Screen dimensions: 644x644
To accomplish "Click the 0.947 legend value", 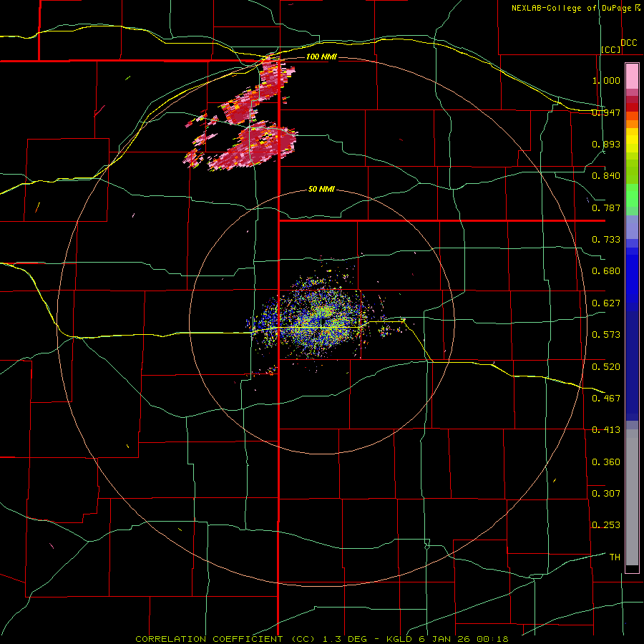I will (x=606, y=112).
